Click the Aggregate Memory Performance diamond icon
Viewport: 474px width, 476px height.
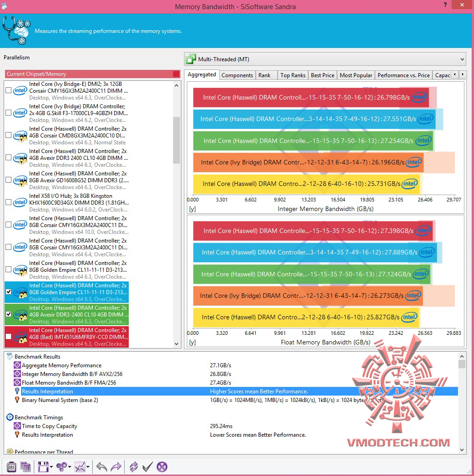17,365
